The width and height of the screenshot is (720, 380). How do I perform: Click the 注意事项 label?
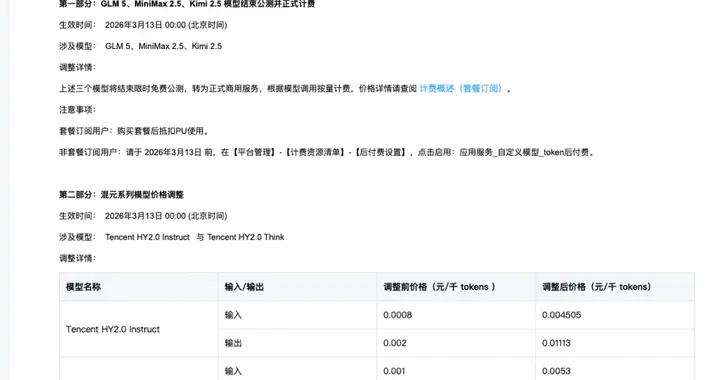click(x=77, y=110)
